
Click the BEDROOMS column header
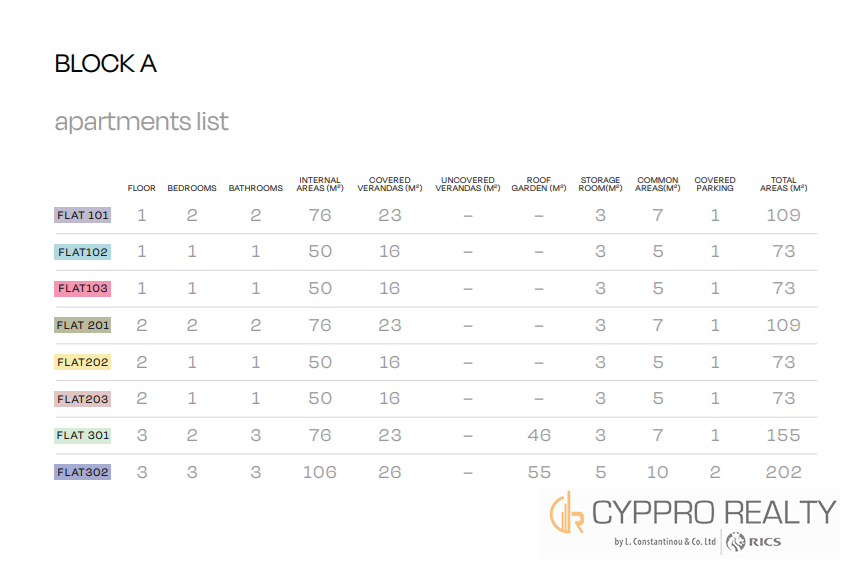tap(192, 188)
